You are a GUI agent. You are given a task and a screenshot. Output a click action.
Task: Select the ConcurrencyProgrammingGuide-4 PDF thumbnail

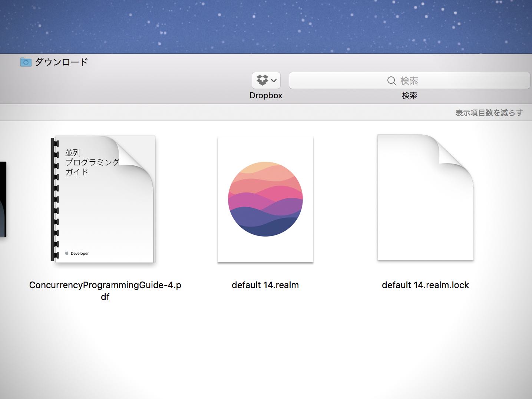pyautogui.click(x=103, y=199)
